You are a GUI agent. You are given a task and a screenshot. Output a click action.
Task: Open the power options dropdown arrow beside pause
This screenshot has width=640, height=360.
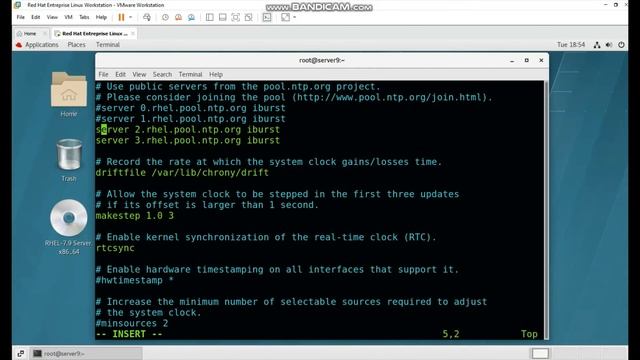tap(131, 17)
